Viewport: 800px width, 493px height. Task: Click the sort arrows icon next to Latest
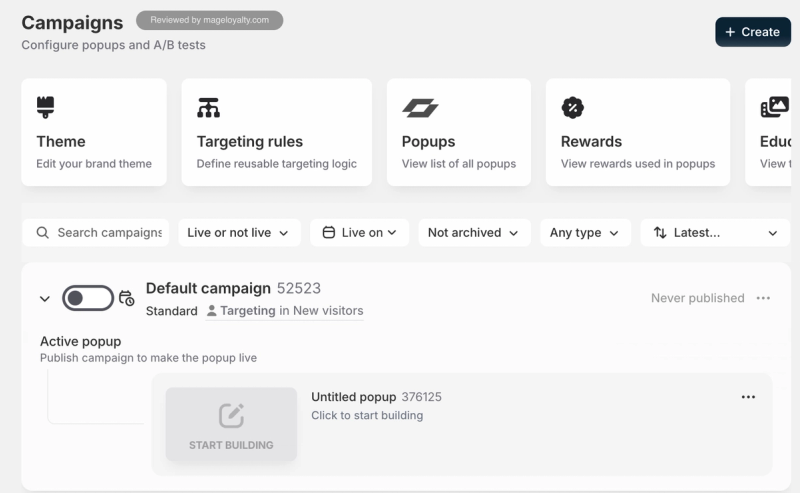[660, 233]
